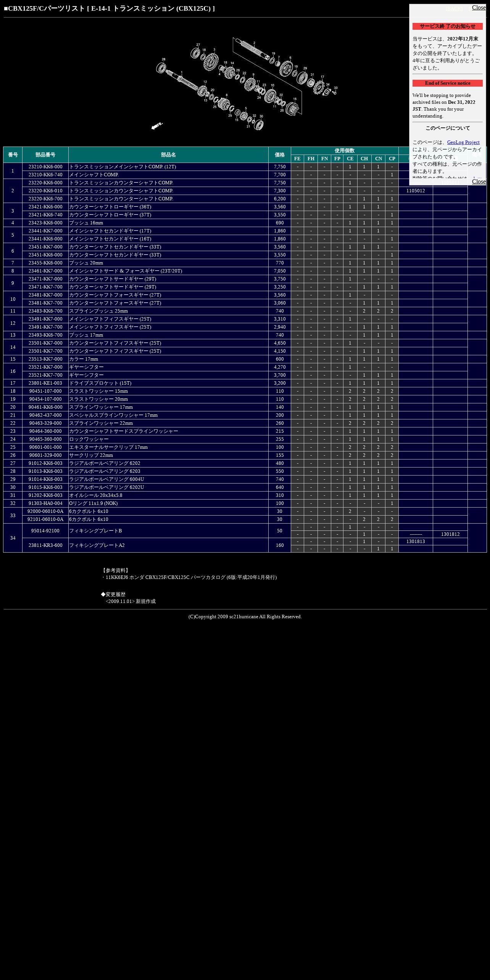Select part number 23210-KK6-740
The image size is (490, 980).
coord(45,175)
